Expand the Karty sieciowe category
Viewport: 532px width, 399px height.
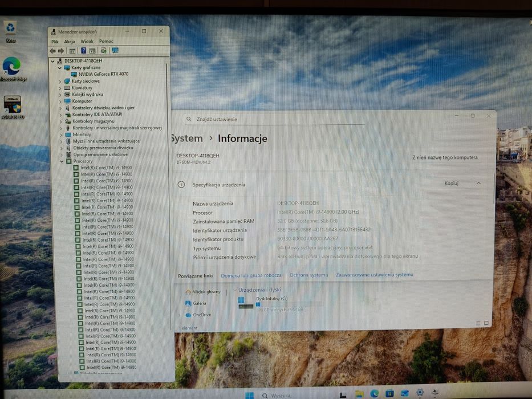pyautogui.click(x=60, y=82)
